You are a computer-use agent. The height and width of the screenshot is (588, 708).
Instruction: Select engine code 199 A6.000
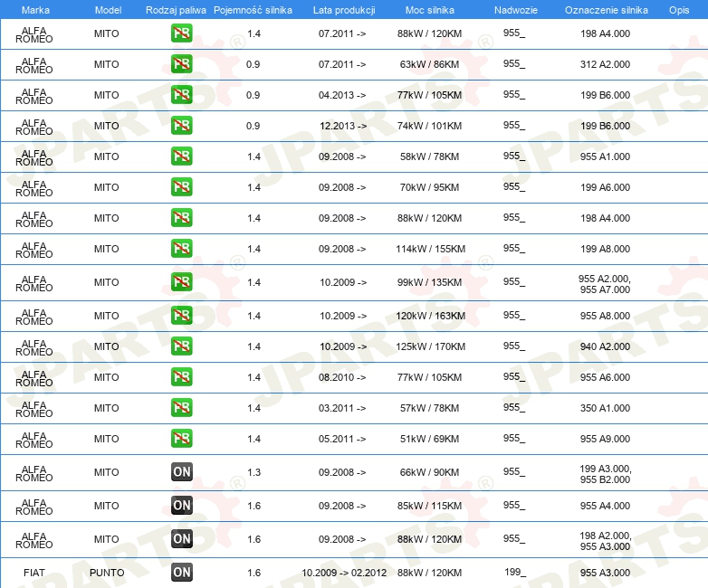coord(605,187)
